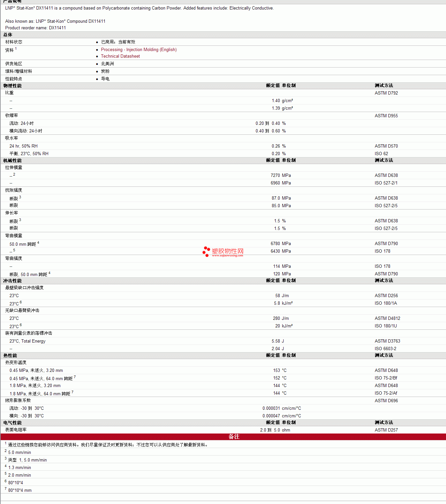The height and width of the screenshot is (504, 446).
Task: Click footnote 5 text 2.0 mm/min
Action: (x=19, y=475)
